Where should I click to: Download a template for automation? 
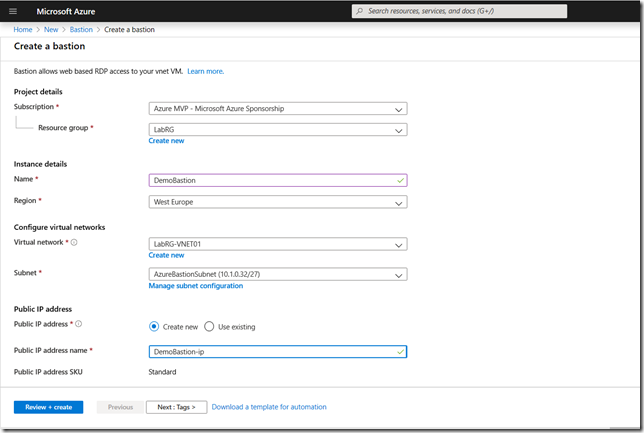[269, 407]
